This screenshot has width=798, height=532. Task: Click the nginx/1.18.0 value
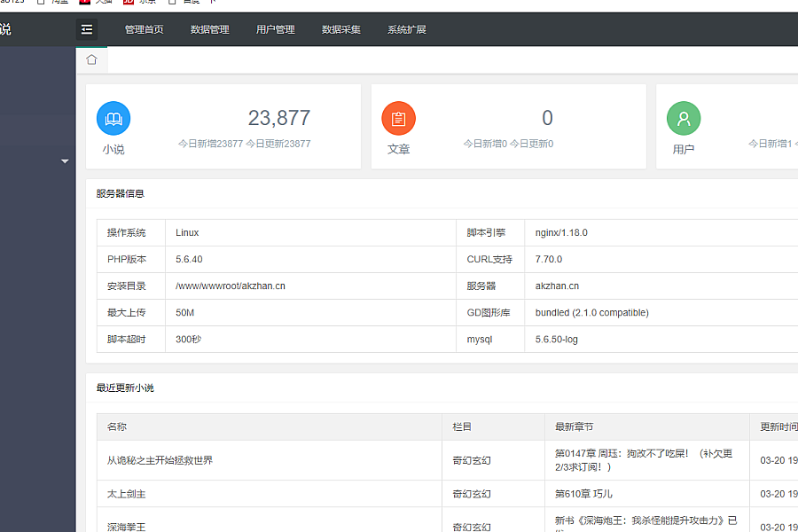click(x=561, y=232)
